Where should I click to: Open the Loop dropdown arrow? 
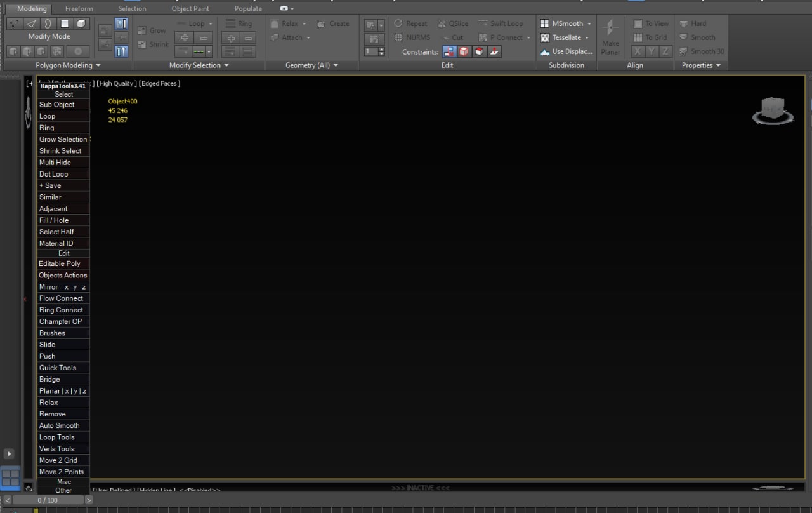click(210, 23)
